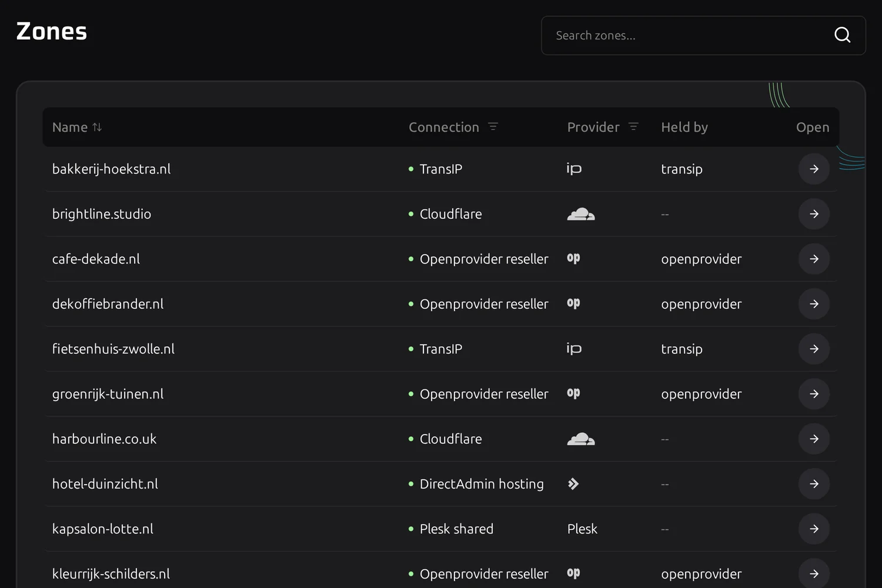This screenshot has height=588, width=882.
Task: Open hotel-duinzicht.nl with arrow button
Action: (x=814, y=484)
